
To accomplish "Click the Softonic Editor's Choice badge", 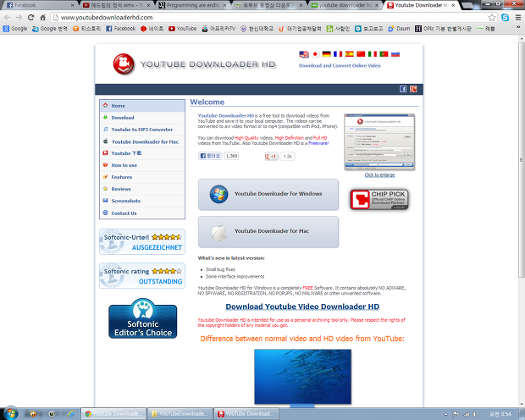I will pos(142,318).
